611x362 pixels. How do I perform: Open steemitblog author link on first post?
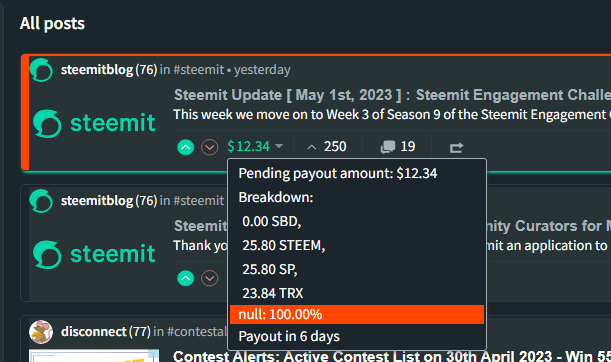coord(97,70)
